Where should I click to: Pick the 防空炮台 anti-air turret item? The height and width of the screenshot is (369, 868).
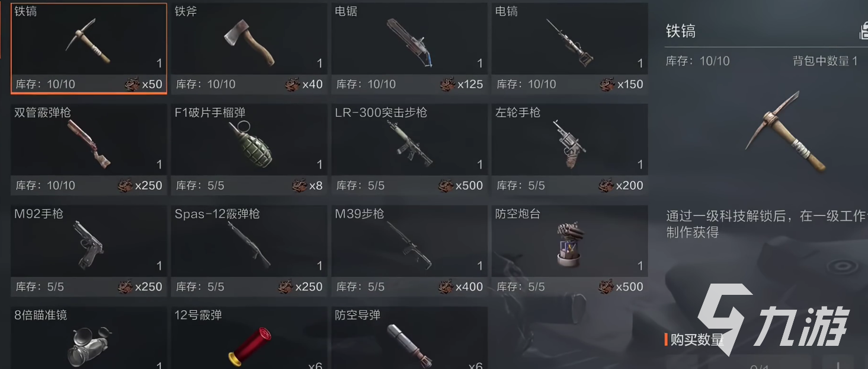click(569, 251)
